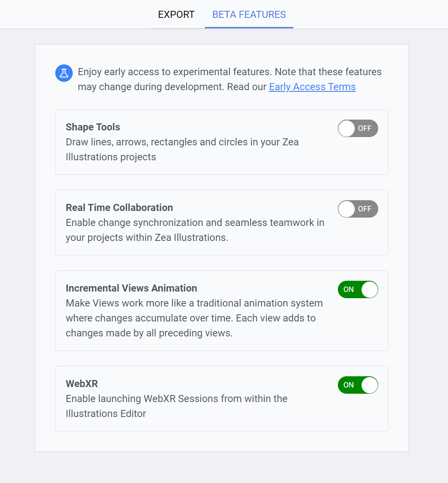Click the white knob on Real Time Collaboration switch

[x=347, y=209]
